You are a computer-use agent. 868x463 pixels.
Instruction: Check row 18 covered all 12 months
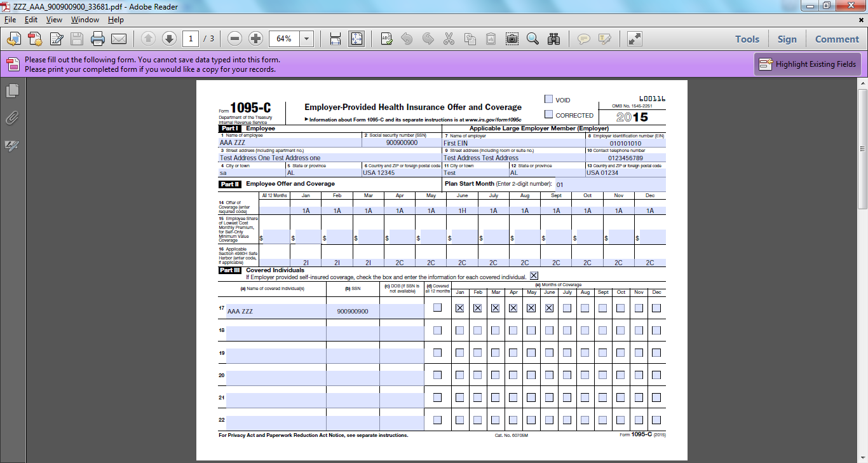click(x=437, y=331)
